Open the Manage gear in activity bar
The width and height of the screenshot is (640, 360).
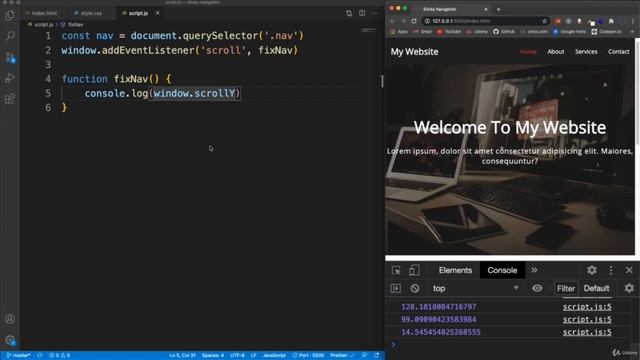[10, 340]
